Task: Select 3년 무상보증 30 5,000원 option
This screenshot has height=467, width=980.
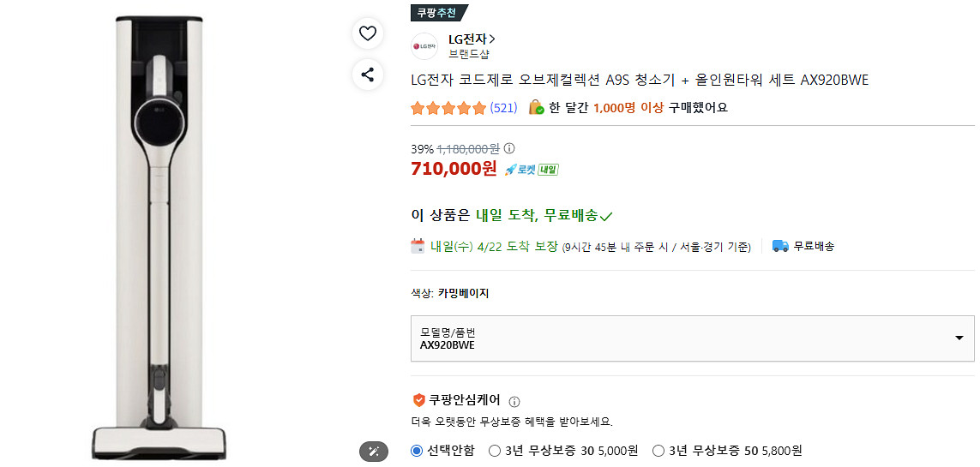Action: click(x=495, y=451)
